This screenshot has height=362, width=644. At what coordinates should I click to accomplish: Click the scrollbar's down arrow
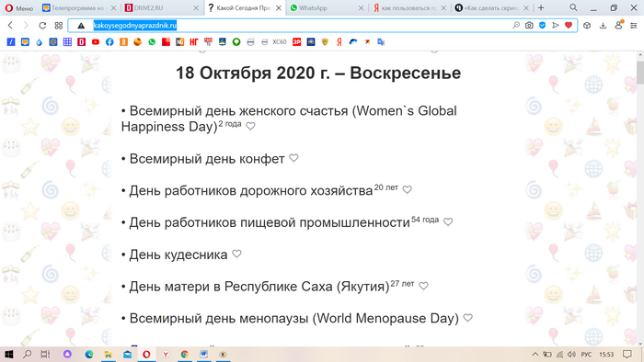640,343
